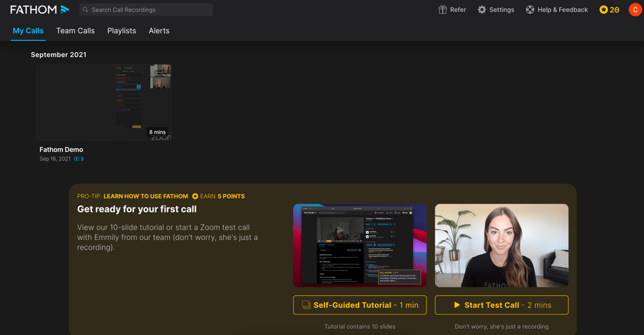Screen dimensions: 644x335
Task: Click the Earn 5 Points star icon
Action: click(x=195, y=196)
